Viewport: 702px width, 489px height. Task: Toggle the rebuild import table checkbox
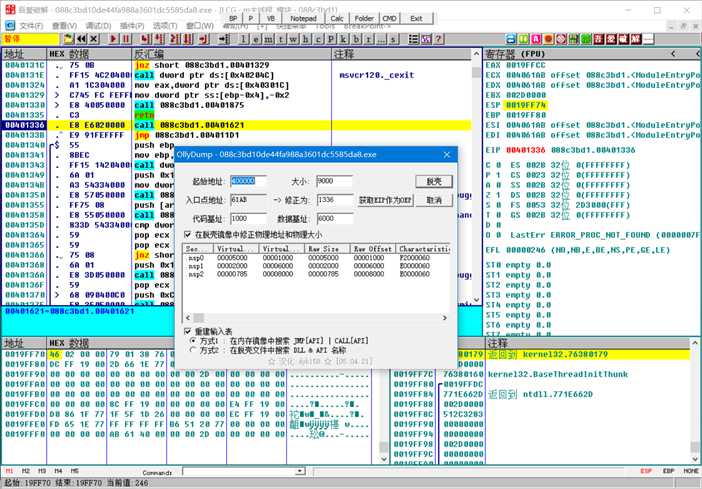(x=188, y=331)
